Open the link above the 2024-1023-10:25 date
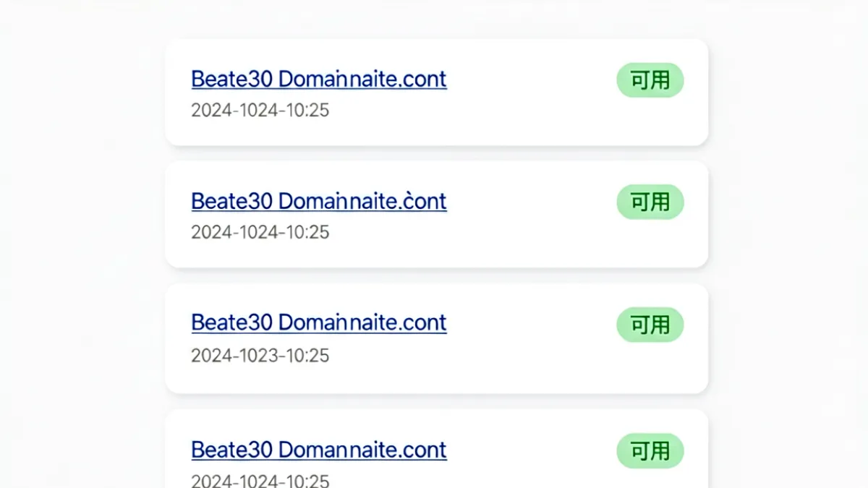868x488 pixels. [319, 322]
